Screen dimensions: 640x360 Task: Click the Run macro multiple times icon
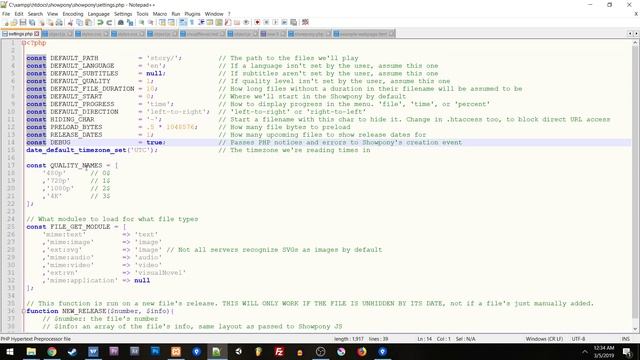coord(284,22)
